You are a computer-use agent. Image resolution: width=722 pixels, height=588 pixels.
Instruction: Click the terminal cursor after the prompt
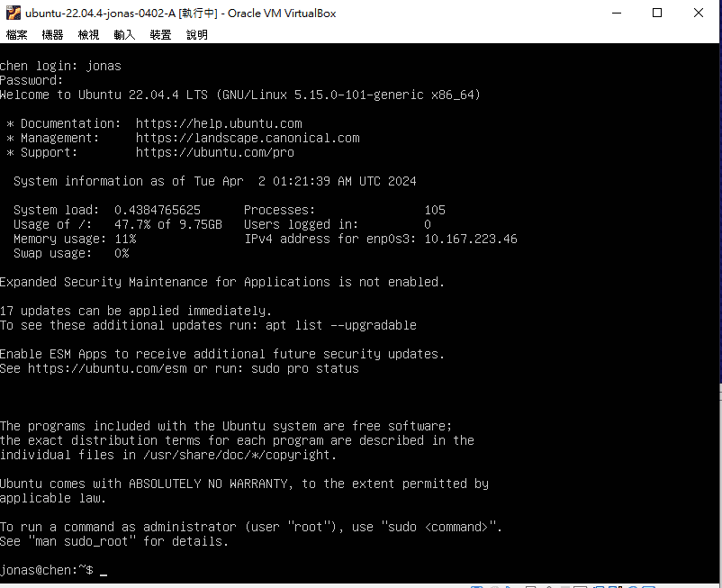click(104, 571)
